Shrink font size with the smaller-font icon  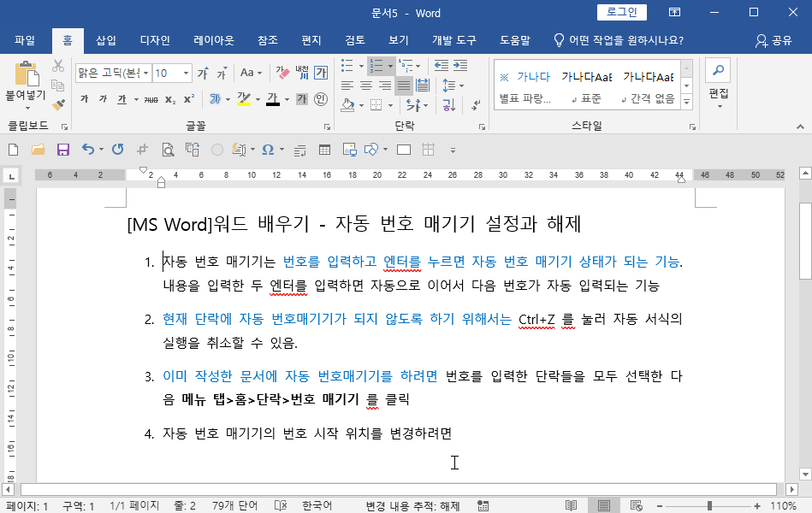pyautogui.click(x=222, y=73)
